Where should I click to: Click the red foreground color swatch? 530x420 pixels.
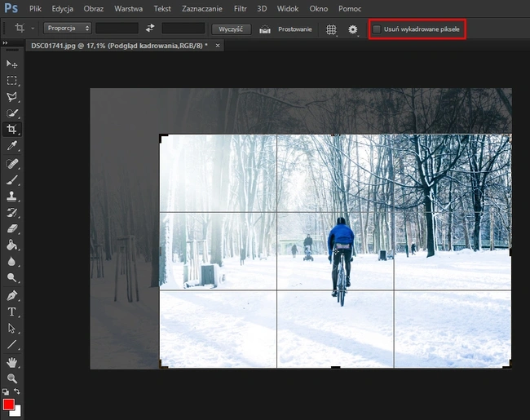click(8, 404)
